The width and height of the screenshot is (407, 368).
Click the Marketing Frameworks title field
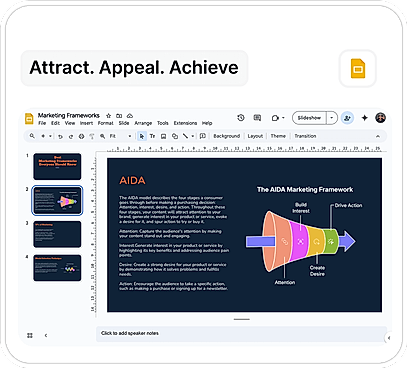(x=69, y=115)
